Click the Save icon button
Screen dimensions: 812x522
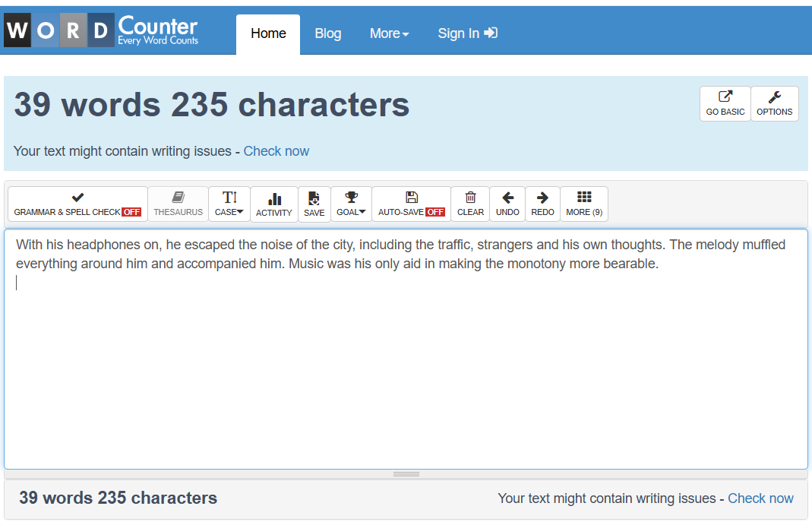click(314, 204)
